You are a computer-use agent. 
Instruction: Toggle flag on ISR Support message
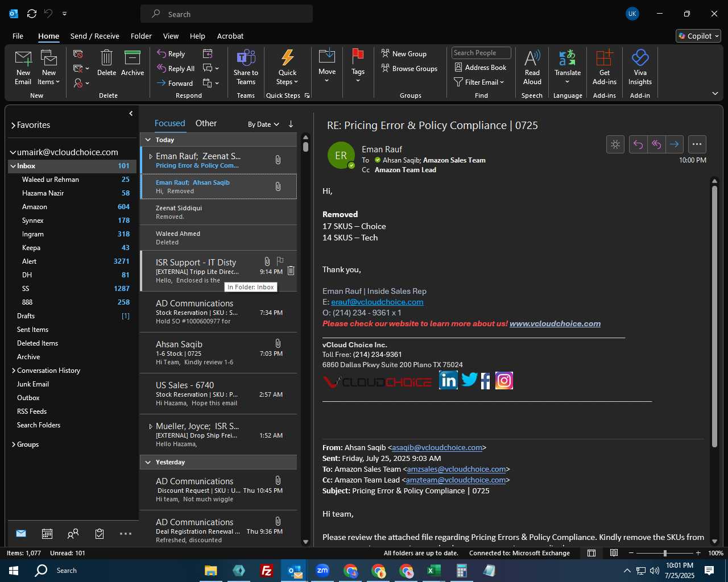point(280,261)
